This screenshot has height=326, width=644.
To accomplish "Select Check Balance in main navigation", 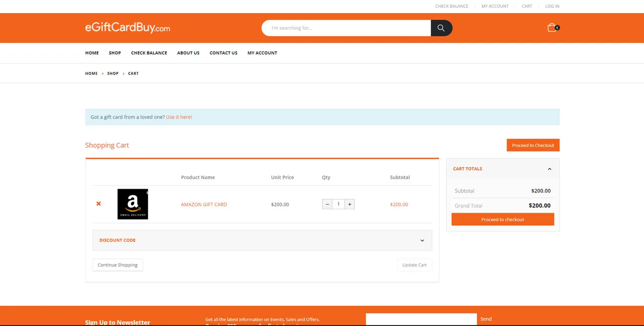I will click(x=149, y=53).
